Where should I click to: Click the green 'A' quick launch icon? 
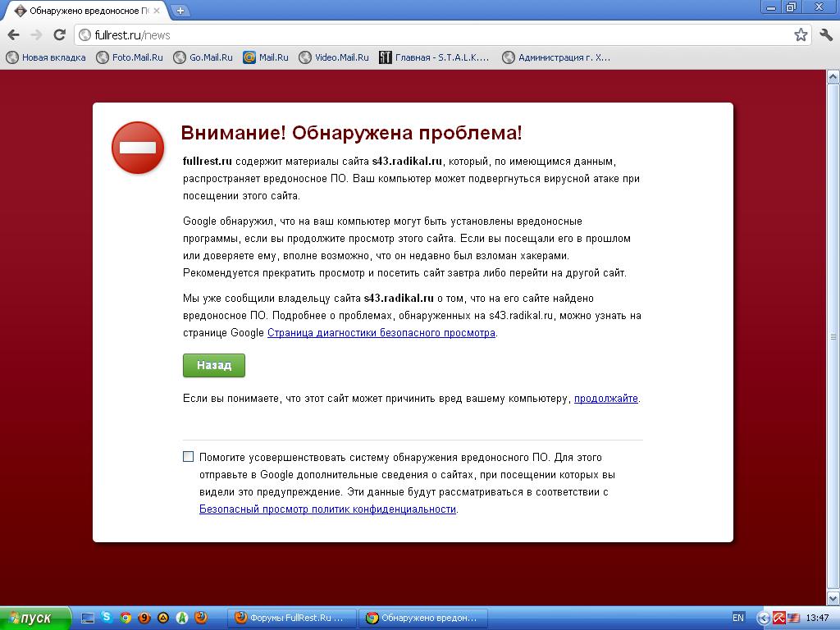(x=182, y=618)
